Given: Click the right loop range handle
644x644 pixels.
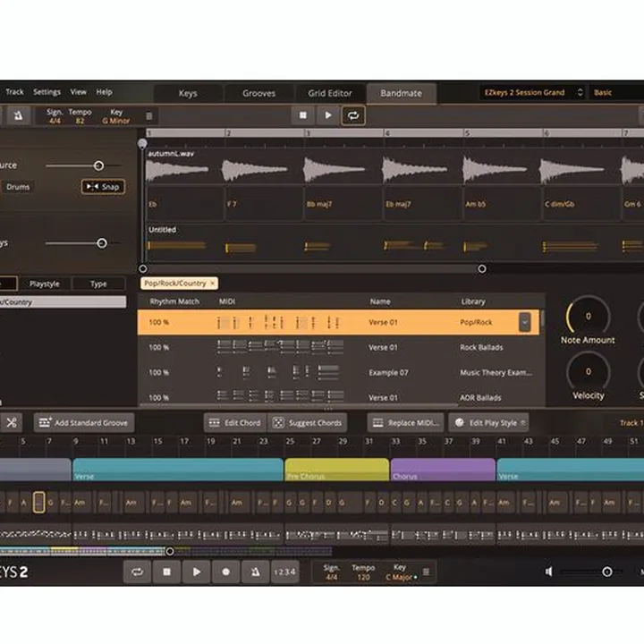Looking at the screenshot, I should 482,268.
